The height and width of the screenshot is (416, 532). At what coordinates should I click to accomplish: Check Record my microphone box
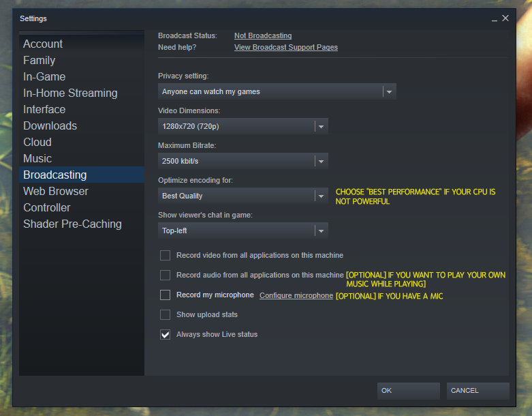[x=166, y=295]
